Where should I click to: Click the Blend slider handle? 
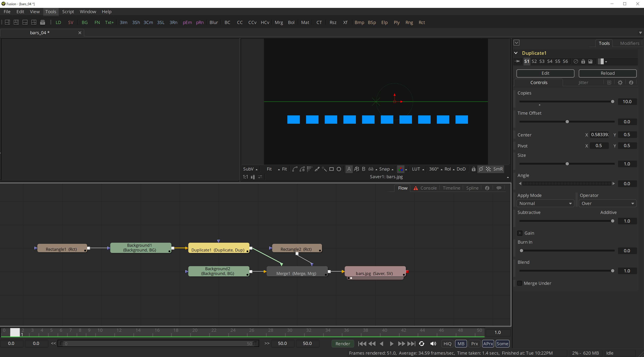[x=612, y=271]
